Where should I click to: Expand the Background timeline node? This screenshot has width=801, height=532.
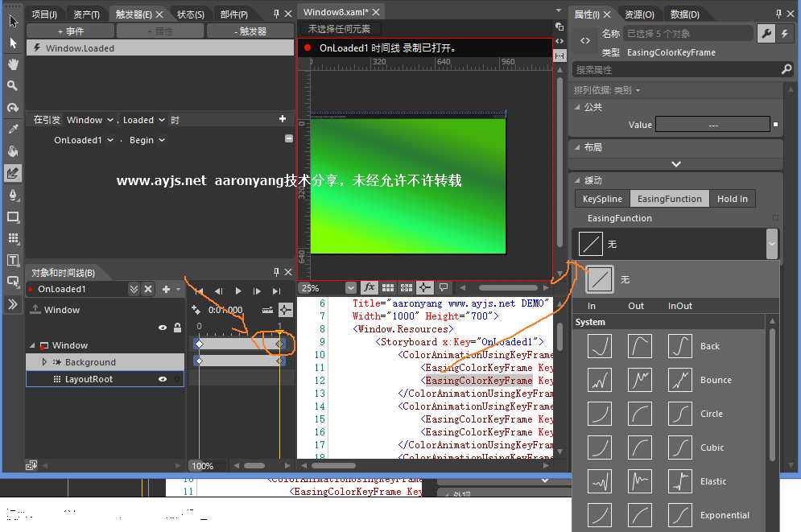point(44,362)
